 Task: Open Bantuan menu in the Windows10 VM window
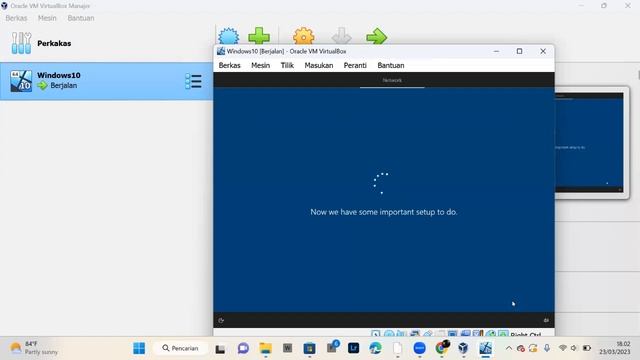(391, 65)
